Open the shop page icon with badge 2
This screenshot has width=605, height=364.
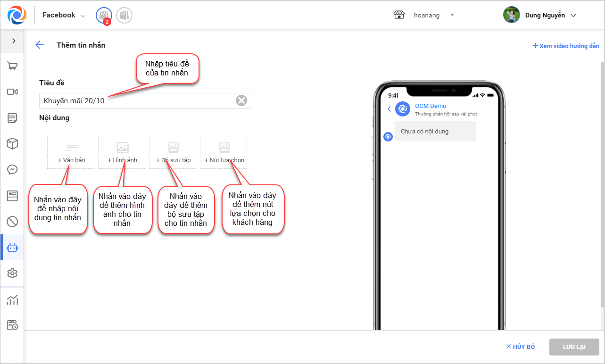104,16
